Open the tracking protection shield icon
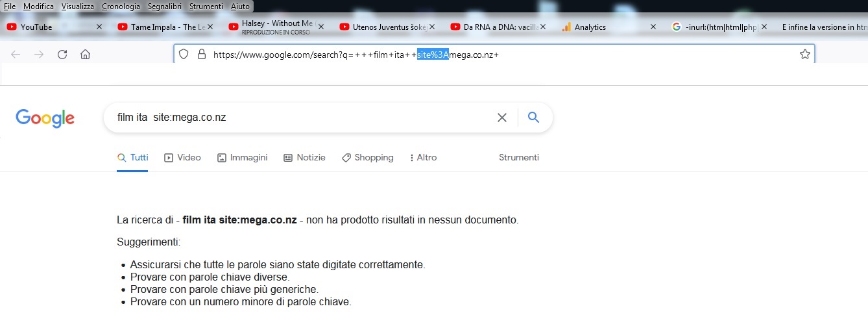 [184, 55]
